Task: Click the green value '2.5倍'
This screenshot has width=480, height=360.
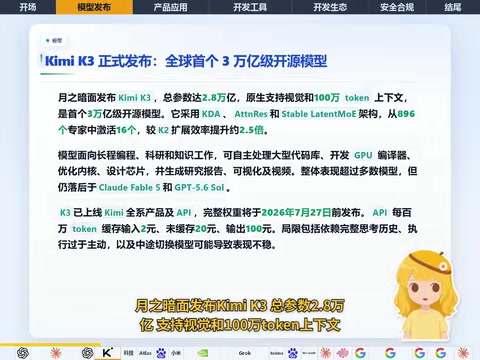Action: click(x=252, y=130)
